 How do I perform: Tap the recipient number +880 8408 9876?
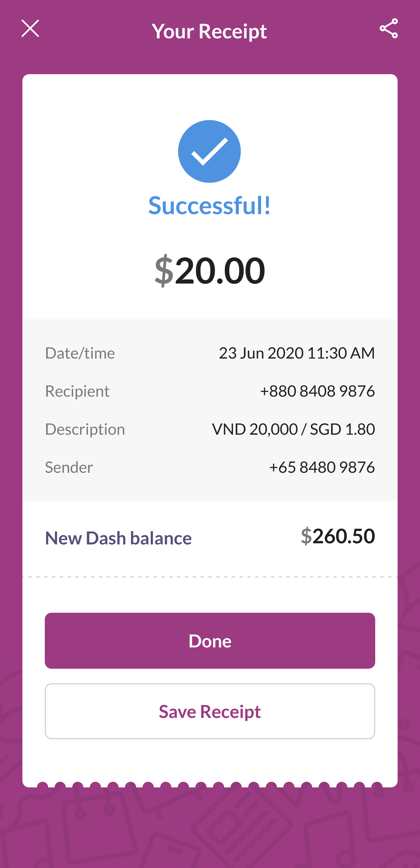coord(317,391)
